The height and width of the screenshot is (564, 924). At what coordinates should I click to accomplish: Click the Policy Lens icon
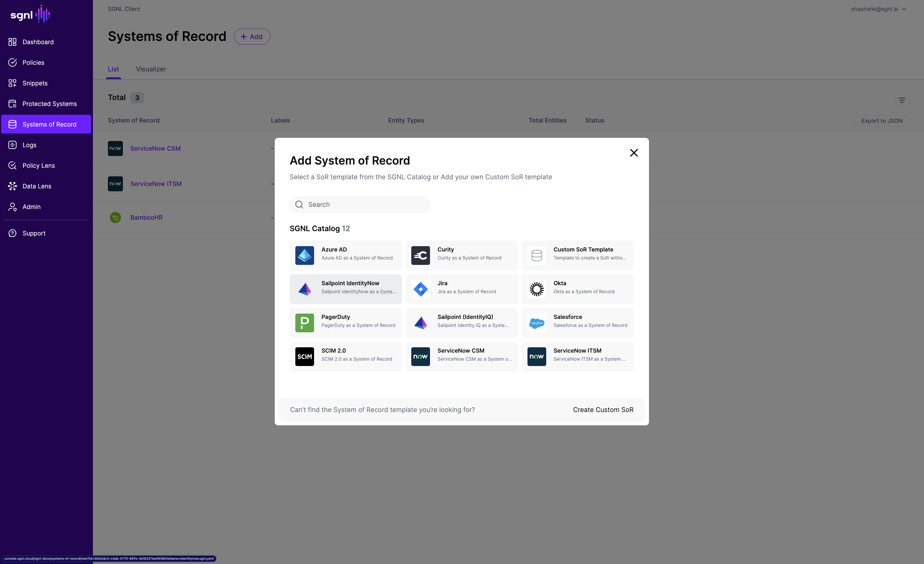point(12,166)
